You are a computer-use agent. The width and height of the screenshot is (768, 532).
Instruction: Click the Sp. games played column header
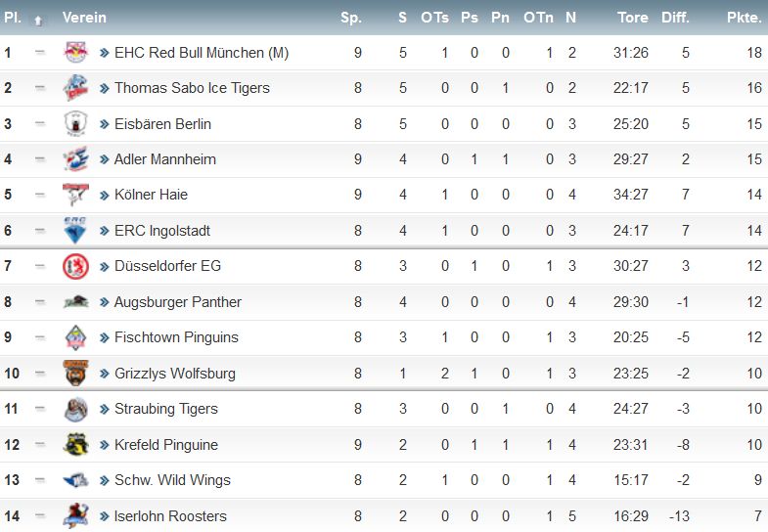point(350,18)
